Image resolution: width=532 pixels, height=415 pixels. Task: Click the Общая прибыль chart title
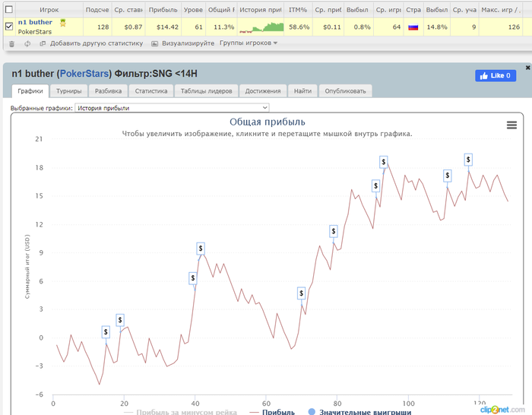[x=268, y=122]
